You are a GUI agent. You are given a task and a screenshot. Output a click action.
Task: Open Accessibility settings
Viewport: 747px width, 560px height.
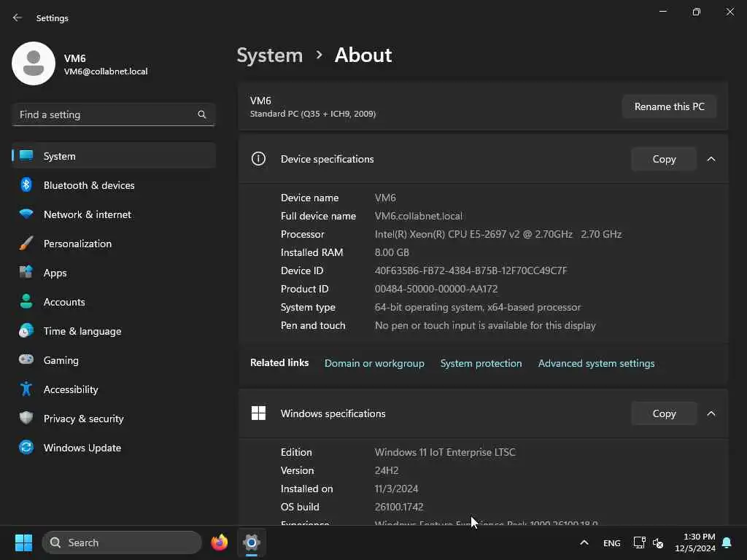click(114, 389)
